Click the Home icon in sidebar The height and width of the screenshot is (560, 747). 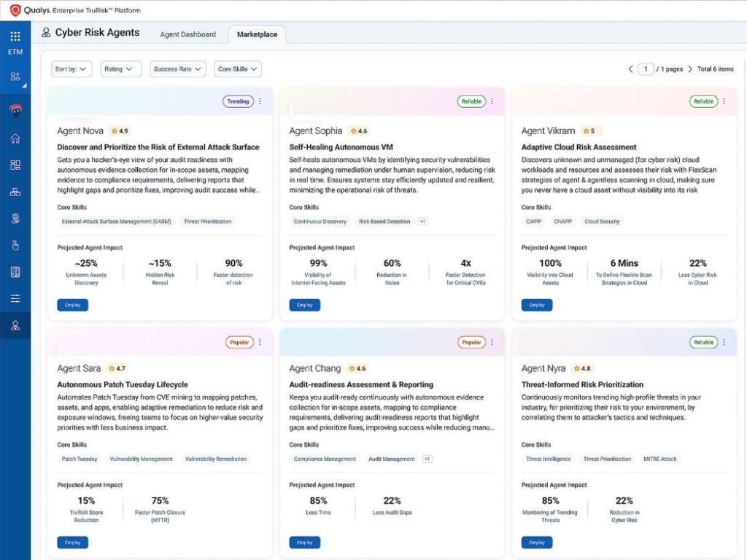(x=15, y=139)
